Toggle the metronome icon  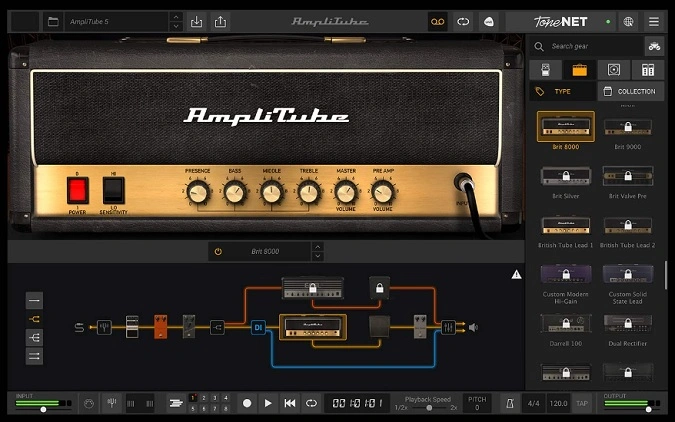pos(510,403)
